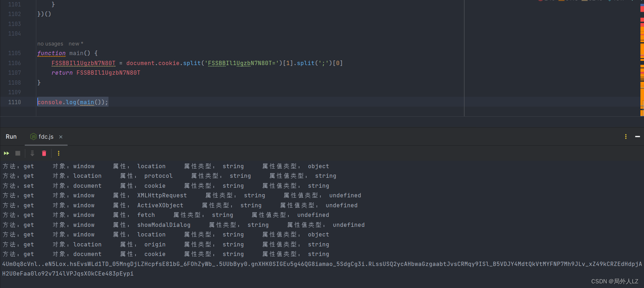Click output row with protocol property
The image size is (644, 288).
click(x=169, y=176)
